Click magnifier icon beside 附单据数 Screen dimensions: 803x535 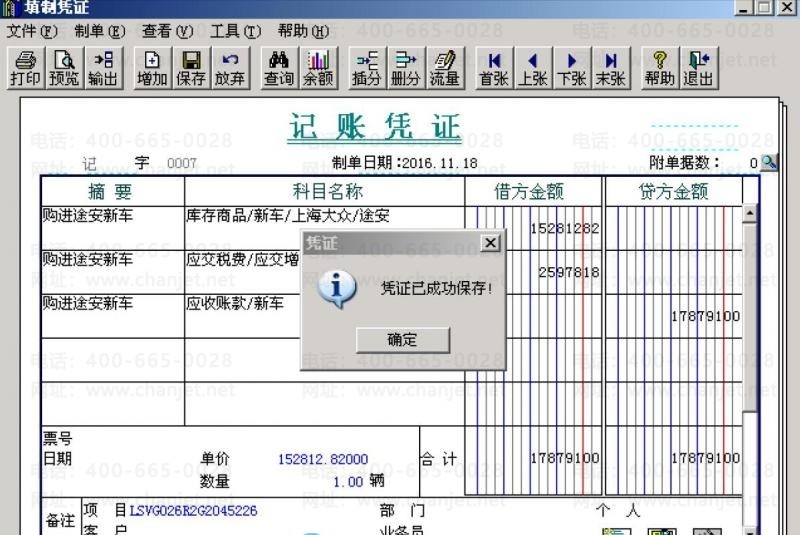769,162
